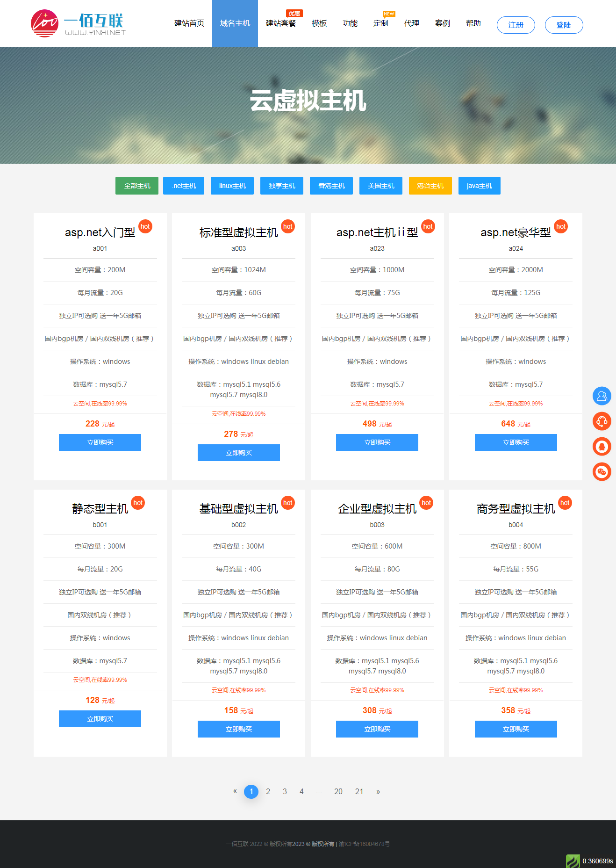Screen dimensions: 616x868
Task: Click price 228 元/起
Action: [x=100, y=424]
